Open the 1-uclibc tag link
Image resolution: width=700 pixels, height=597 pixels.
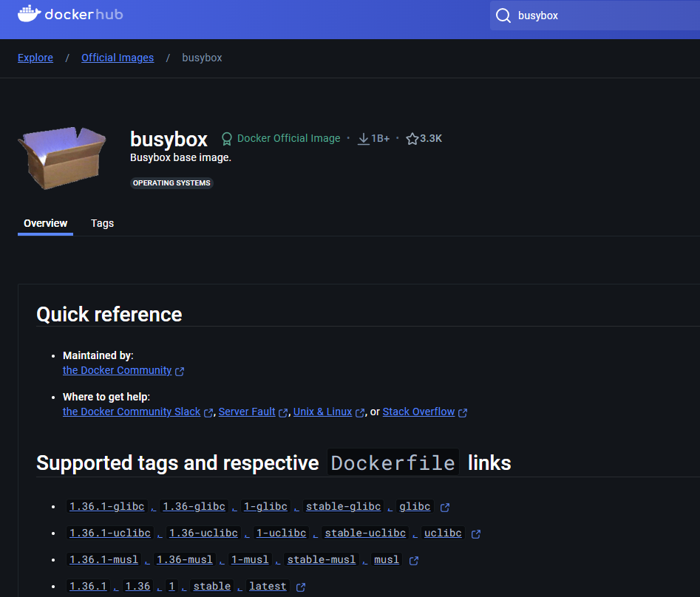(281, 533)
